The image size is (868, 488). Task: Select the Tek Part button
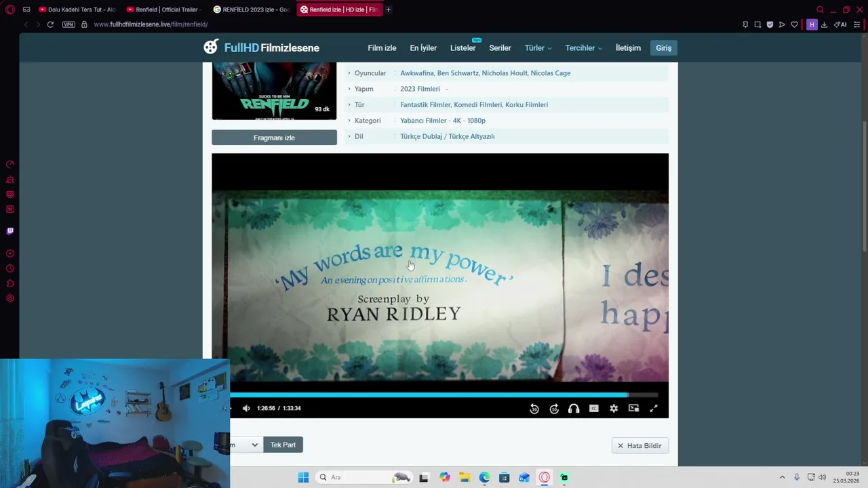pyautogui.click(x=283, y=445)
